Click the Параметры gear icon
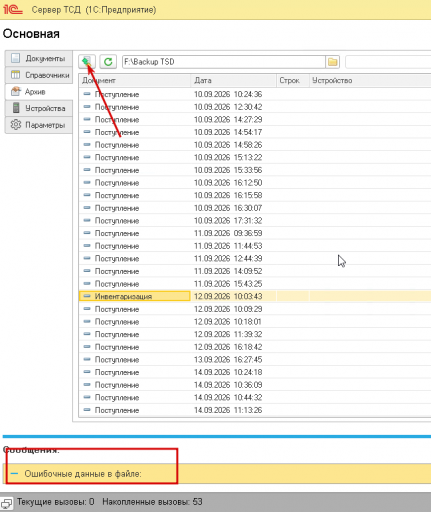This screenshot has width=431, height=512. [x=16, y=125]
